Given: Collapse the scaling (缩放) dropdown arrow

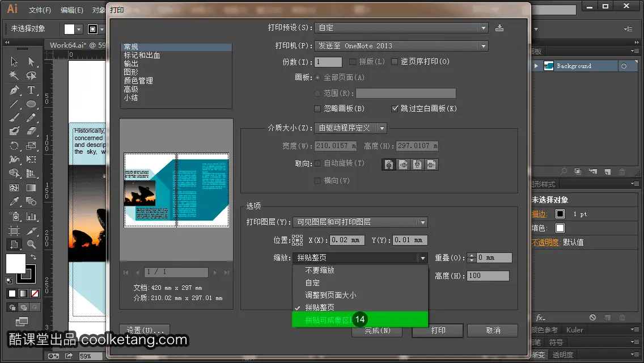Looking at the screenshot, I should pos(423,258).
